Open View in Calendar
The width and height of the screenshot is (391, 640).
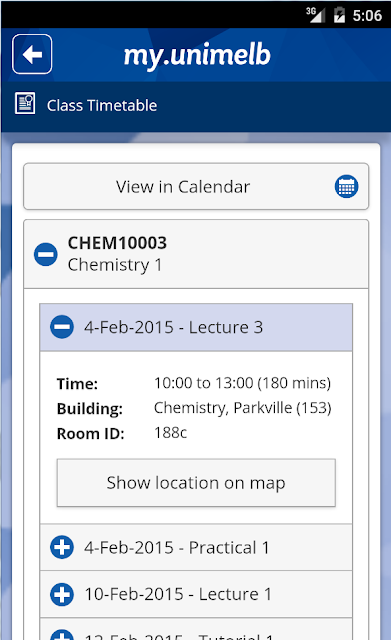(x=196, y=187)
